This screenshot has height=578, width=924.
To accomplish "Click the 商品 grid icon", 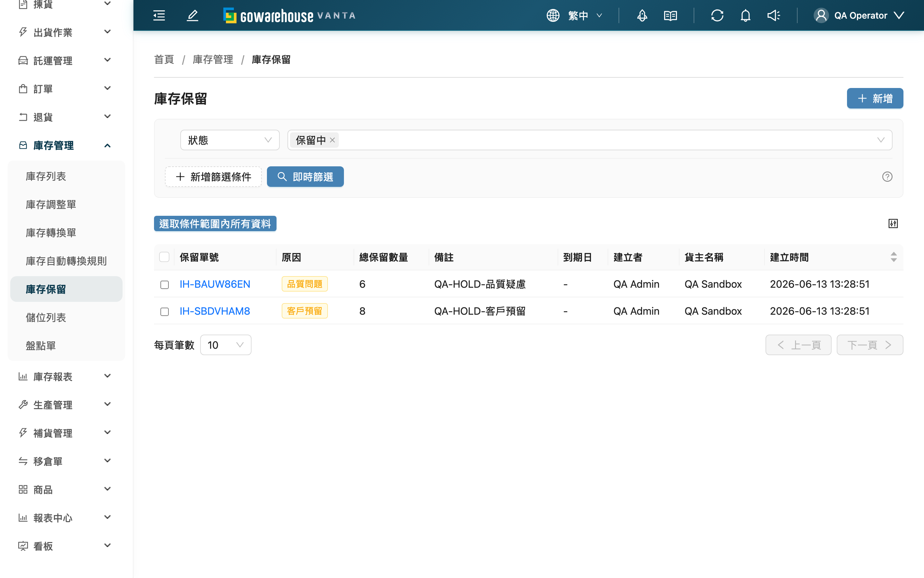I will point(23,489).
